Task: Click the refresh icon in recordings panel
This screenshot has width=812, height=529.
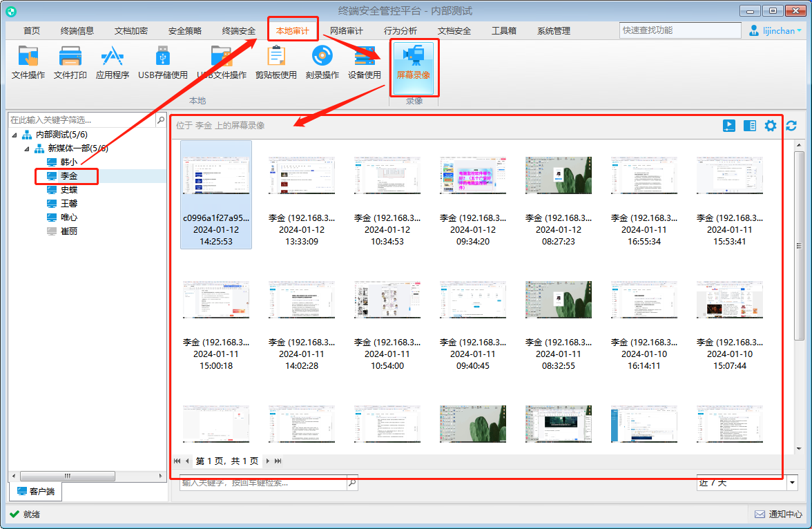Action: tap(791, 126)
